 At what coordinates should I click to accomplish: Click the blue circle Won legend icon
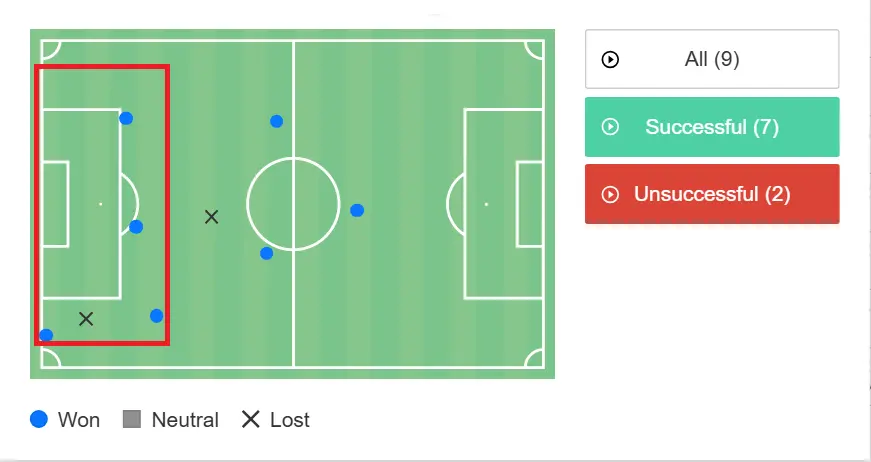pyautogui.click(x=40, y=420)
